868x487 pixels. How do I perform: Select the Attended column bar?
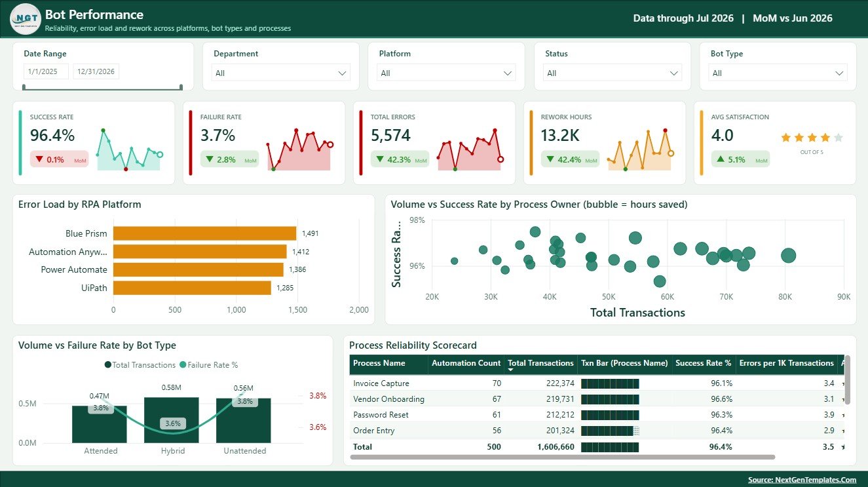point(100,424)
